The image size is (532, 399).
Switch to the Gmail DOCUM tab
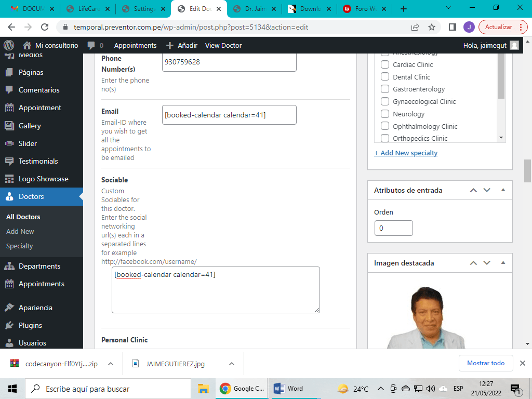[32, 9]
